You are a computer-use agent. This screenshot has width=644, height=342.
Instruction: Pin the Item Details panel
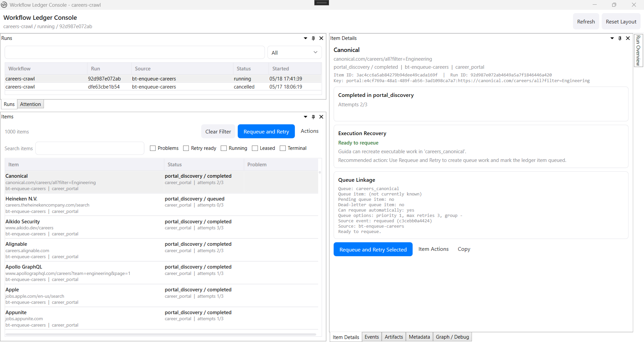[620, 38]
